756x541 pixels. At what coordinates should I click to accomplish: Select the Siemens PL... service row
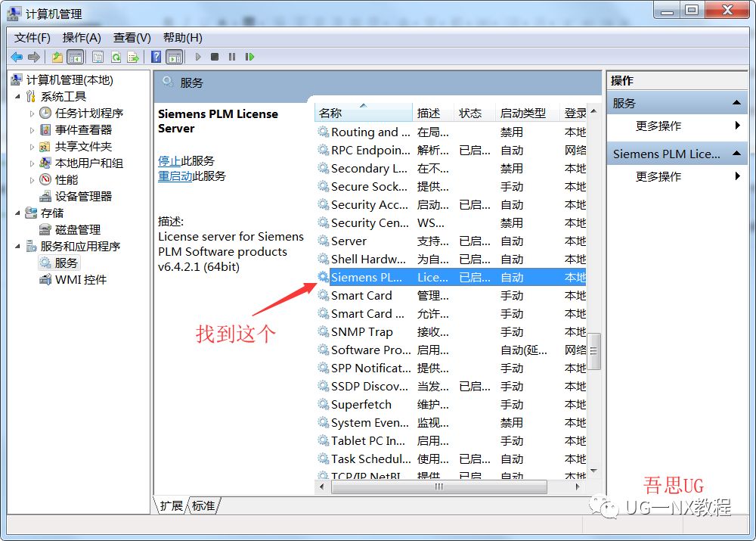coord(451,278)
